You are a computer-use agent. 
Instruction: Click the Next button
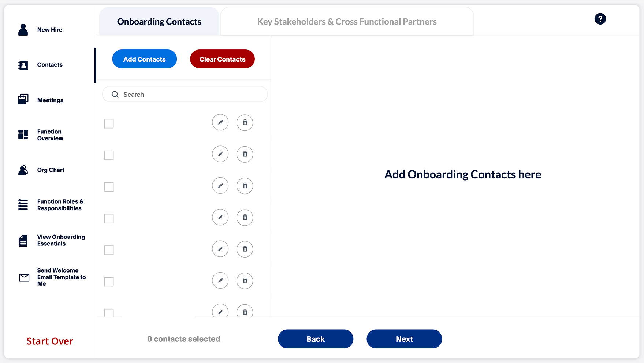tap(404, 339)
